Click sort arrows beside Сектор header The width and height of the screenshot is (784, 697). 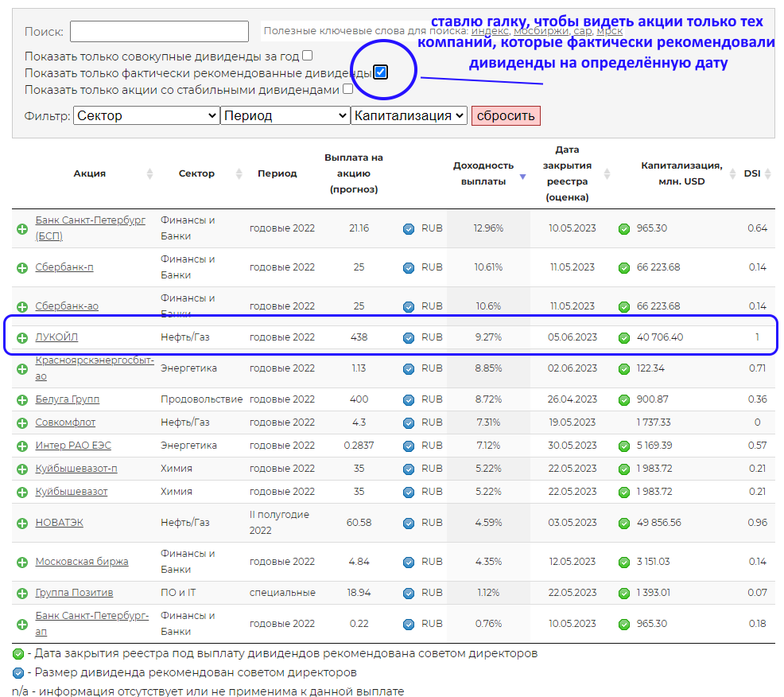coord(239,173)
